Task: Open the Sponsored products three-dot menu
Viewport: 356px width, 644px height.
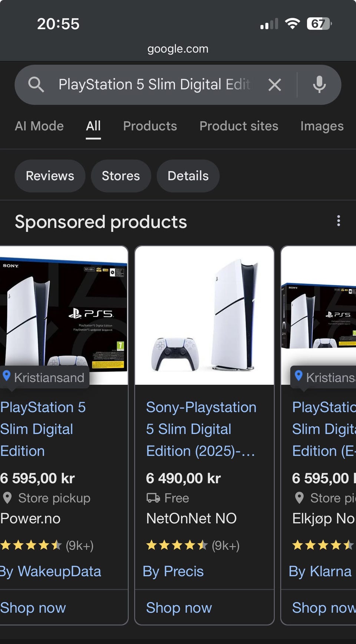Action: 338,221
